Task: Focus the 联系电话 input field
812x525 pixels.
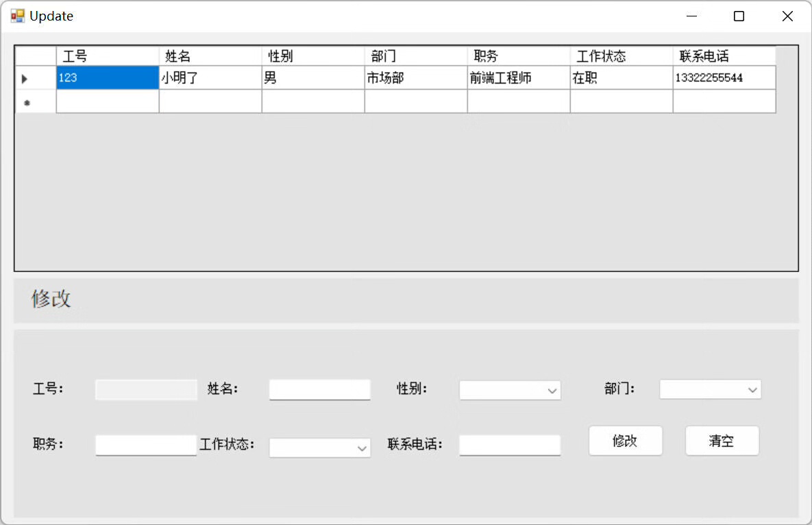Action: click(510, 445)
